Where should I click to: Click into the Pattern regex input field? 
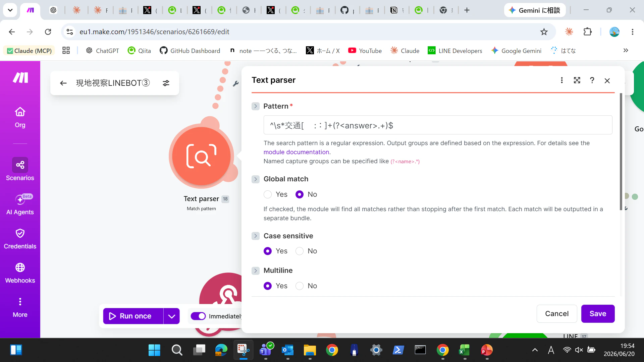438,125
